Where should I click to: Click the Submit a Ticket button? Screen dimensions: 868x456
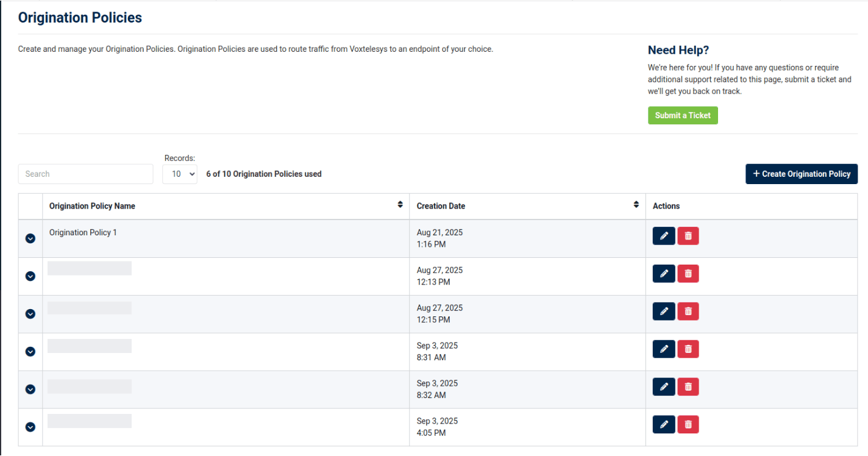[x=683, y=115]
